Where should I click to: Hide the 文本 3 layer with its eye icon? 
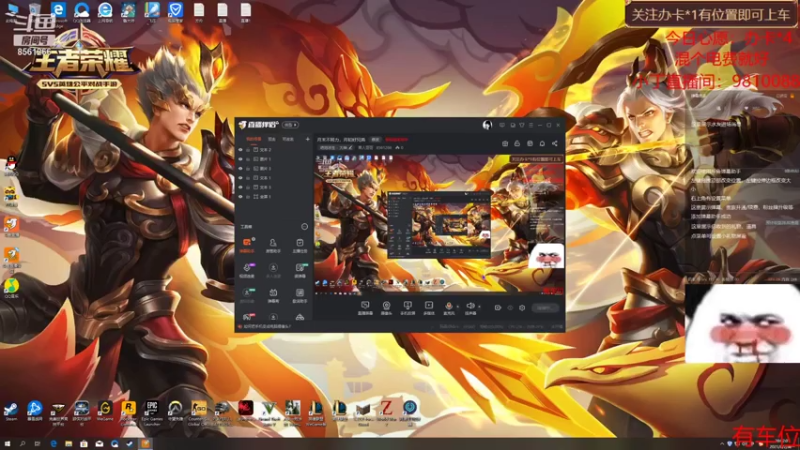(241, 187)
